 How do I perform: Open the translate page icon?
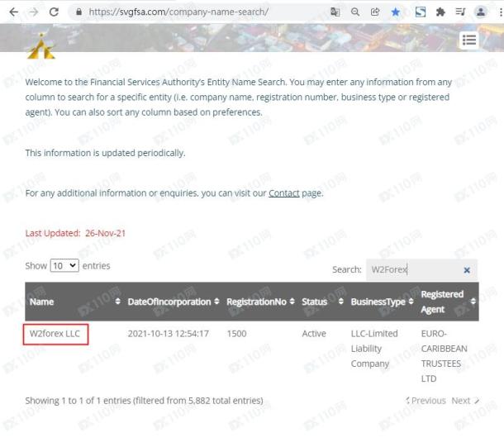[x=335, y=12]
